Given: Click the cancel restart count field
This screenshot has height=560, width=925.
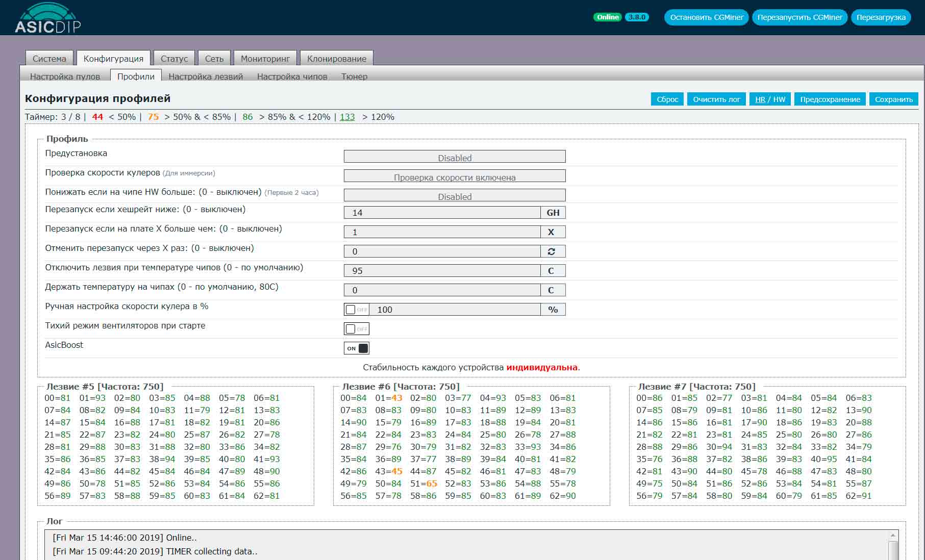Looking at the screenshot, I should [x=442, y=251].
